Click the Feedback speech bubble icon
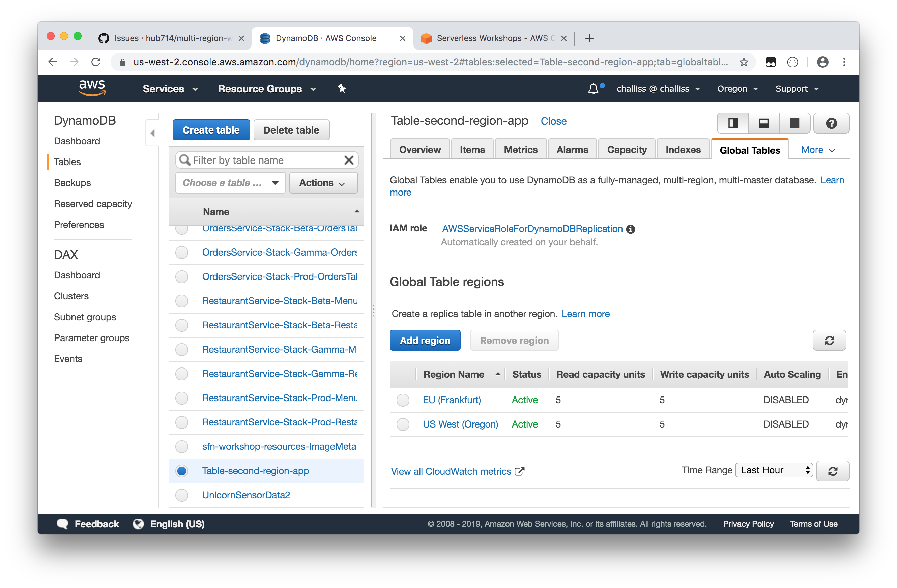This screenshot has width=897, height=588. pyautogui.click(x=63, y=524)
